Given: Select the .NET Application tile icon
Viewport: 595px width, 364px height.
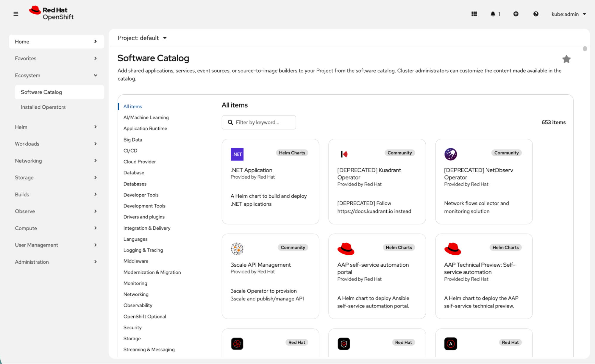Looking at the screenshot, I should coord(237,154).
